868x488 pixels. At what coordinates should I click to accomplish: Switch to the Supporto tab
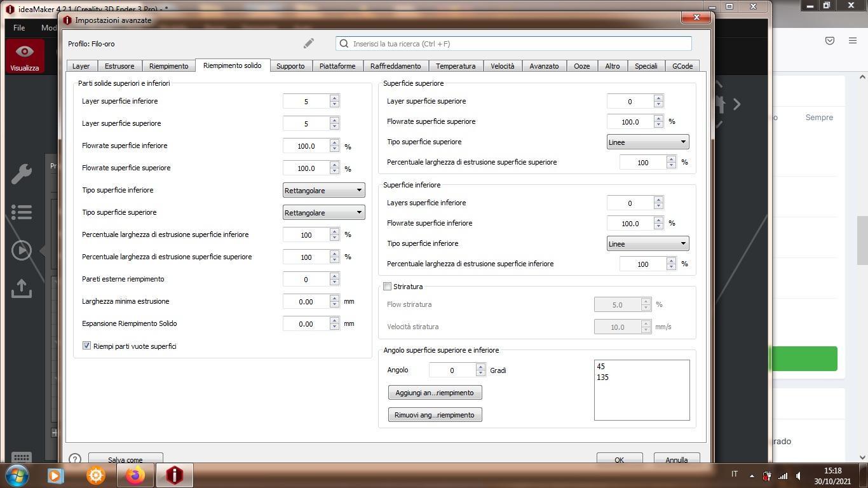click(x=290, y=66)
